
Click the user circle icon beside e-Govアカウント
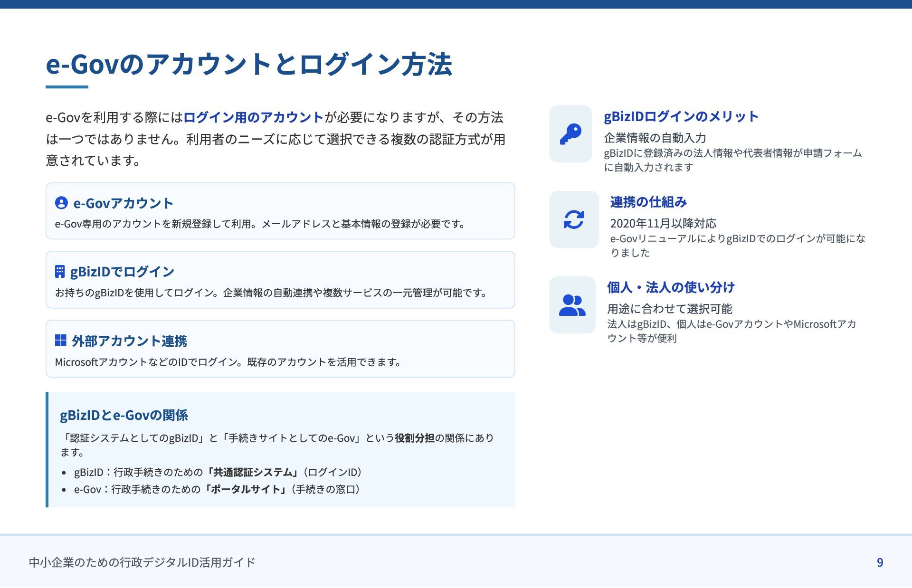pos(61,203)
